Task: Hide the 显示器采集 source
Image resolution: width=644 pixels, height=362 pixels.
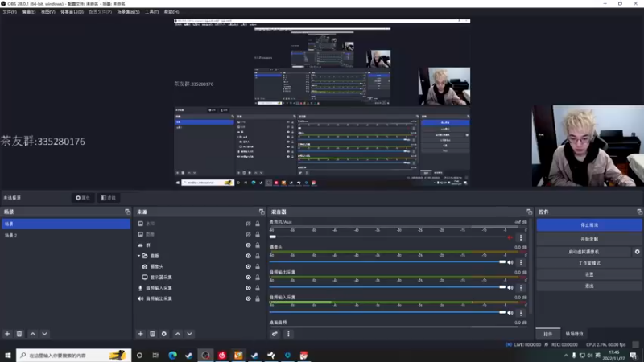Action: tap(248, 277)
